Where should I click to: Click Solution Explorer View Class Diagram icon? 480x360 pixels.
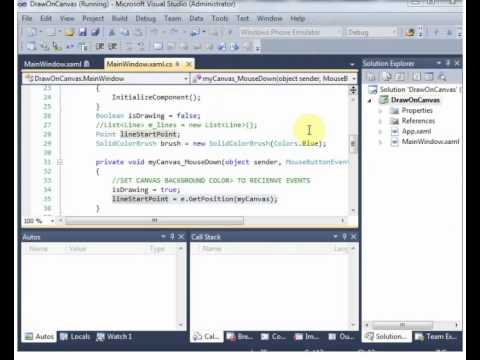[x=442, y=77]
